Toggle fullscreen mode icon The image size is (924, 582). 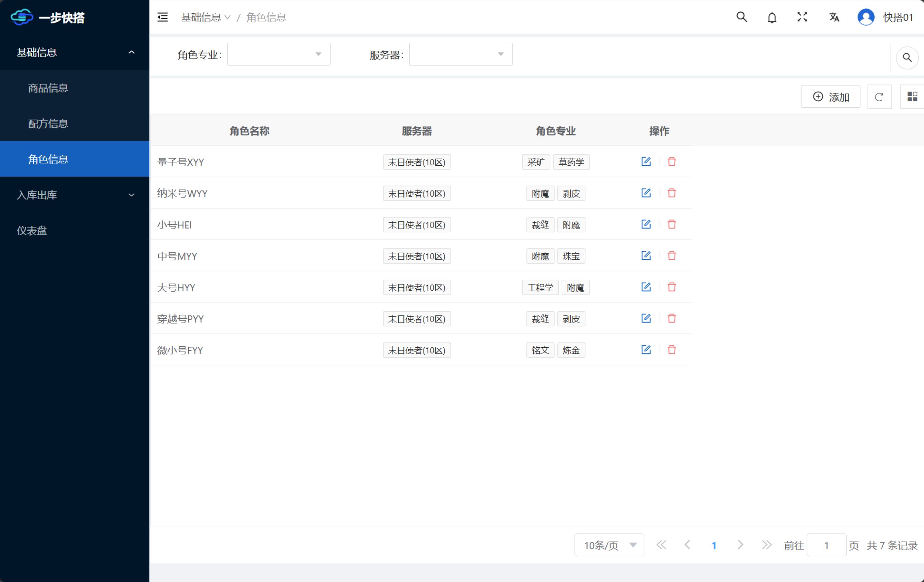(x=802, y=17)
